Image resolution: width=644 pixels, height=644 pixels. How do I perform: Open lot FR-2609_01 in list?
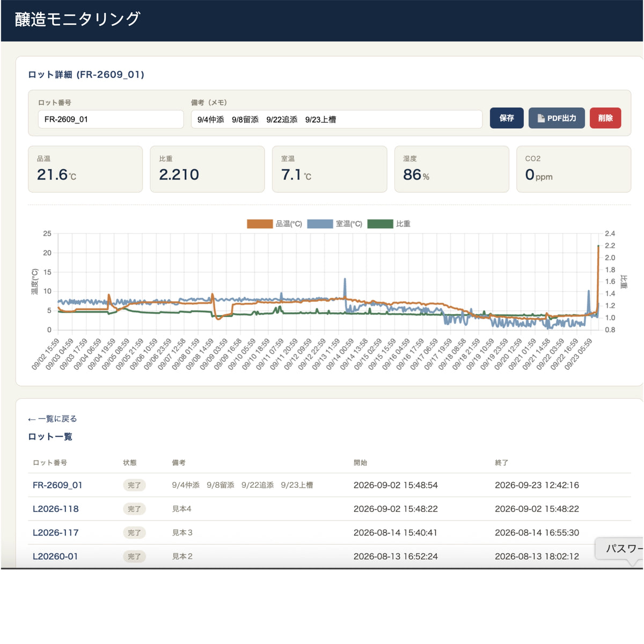[x=57, y=485]
